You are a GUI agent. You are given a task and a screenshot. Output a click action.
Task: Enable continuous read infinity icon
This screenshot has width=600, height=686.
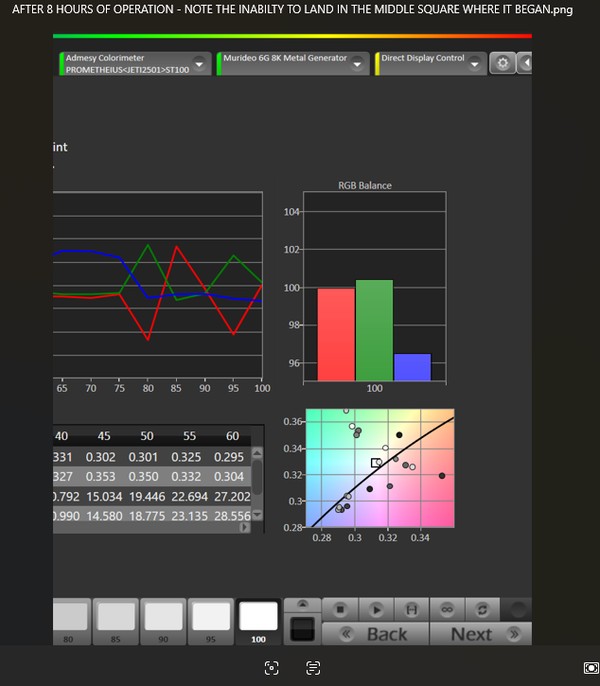[x=447, y=609]
